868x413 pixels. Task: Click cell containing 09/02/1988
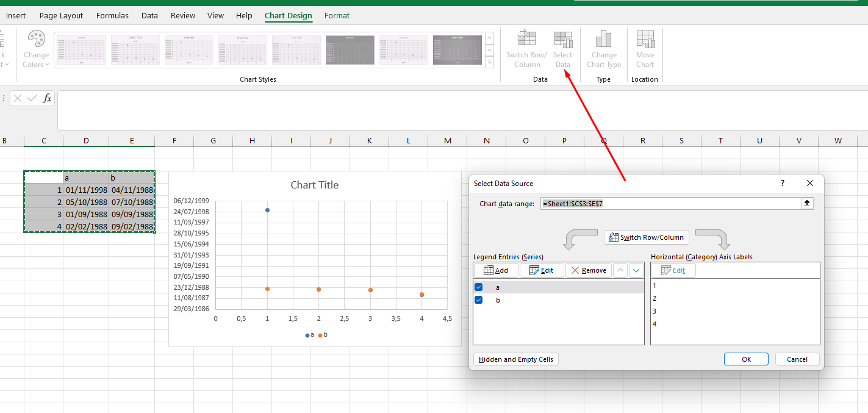(132, 226)
